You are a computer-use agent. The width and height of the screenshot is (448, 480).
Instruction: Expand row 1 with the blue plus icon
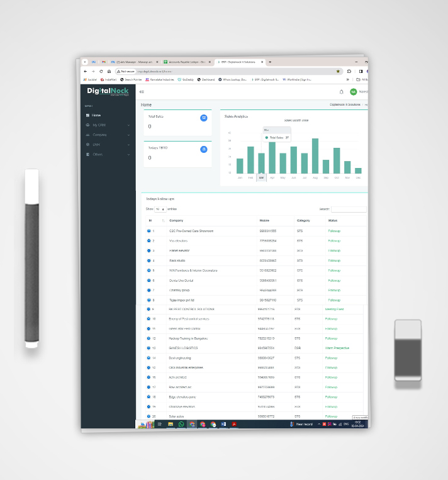148,231
